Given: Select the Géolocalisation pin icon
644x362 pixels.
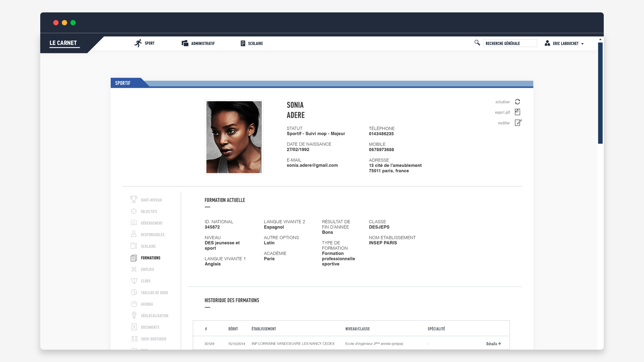Looking at the screenshot, I should pos(134,315).
